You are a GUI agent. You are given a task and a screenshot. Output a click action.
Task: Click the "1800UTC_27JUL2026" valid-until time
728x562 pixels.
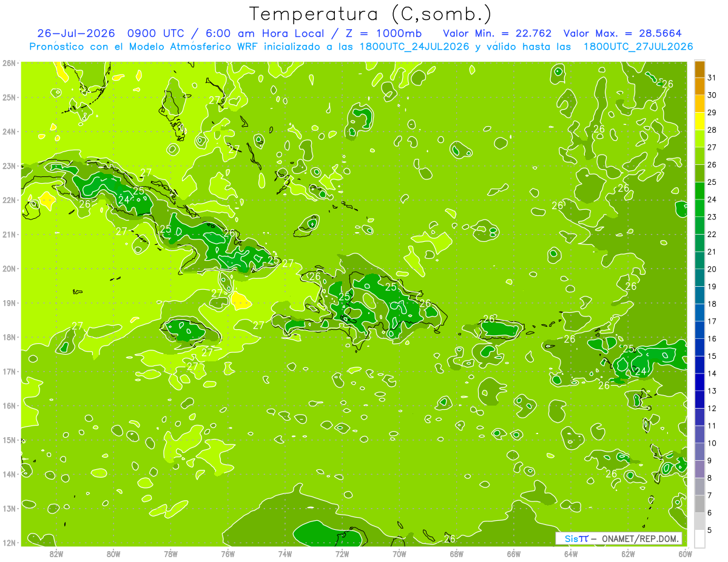tap(638, 47)
